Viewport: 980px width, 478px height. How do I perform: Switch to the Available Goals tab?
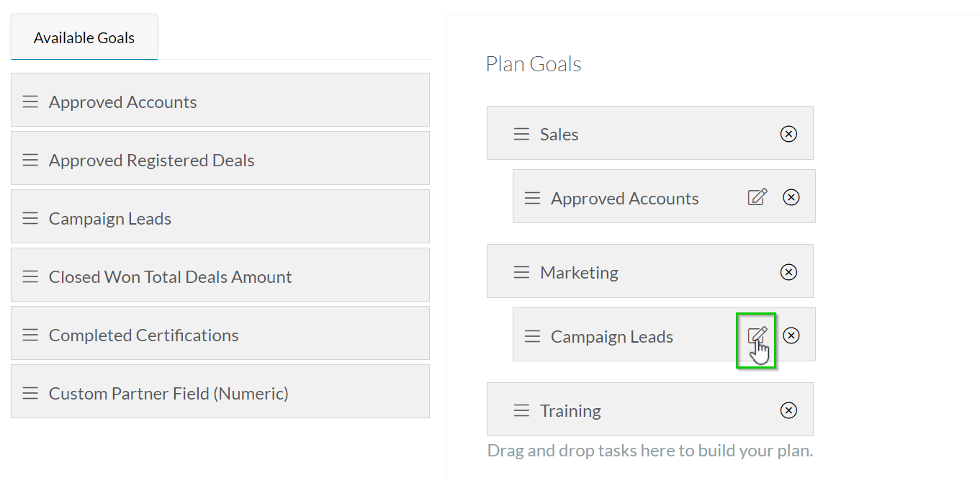click(x=84, y=37)
